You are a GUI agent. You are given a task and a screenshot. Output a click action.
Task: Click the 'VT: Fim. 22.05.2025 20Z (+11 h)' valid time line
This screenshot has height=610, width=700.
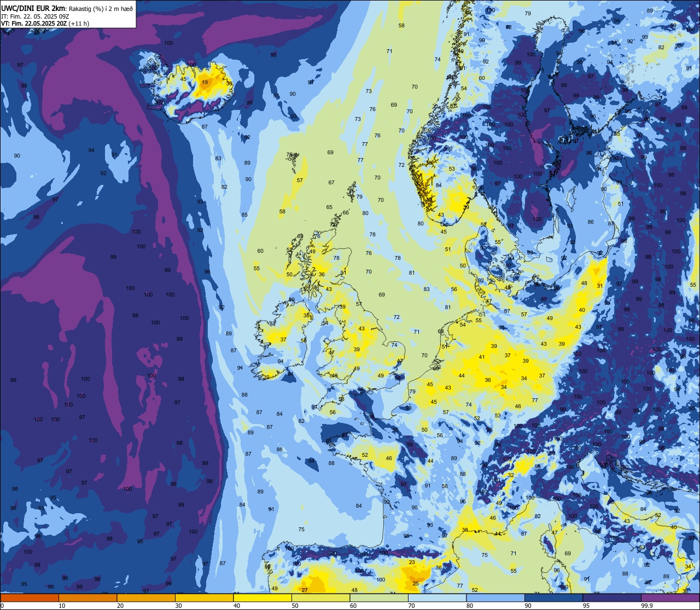45,24
